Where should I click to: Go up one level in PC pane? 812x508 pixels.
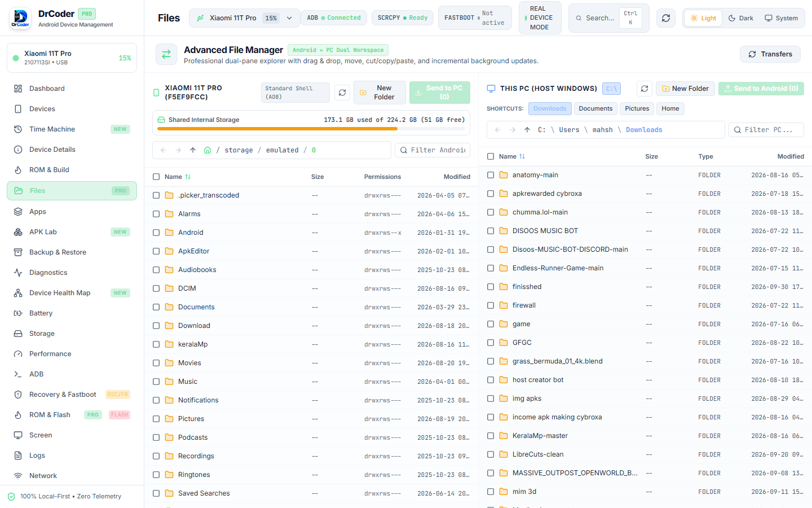click(527, 130)
